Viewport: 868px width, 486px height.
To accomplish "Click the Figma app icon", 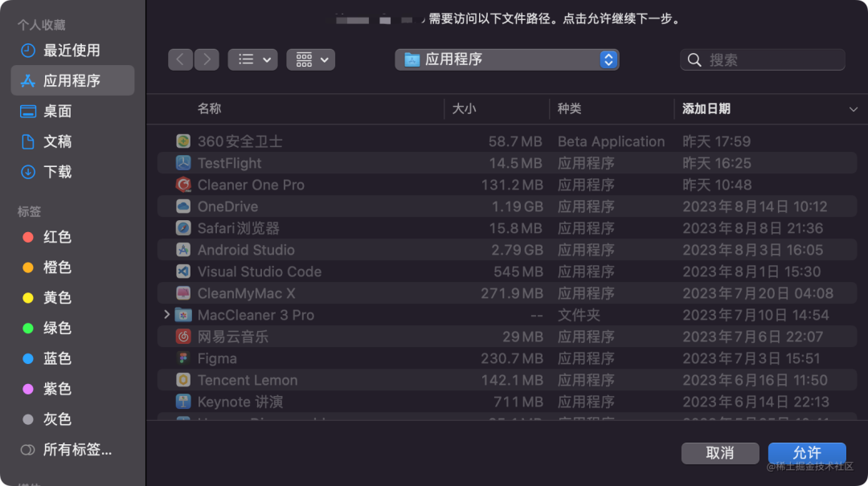I will point(183,358).
